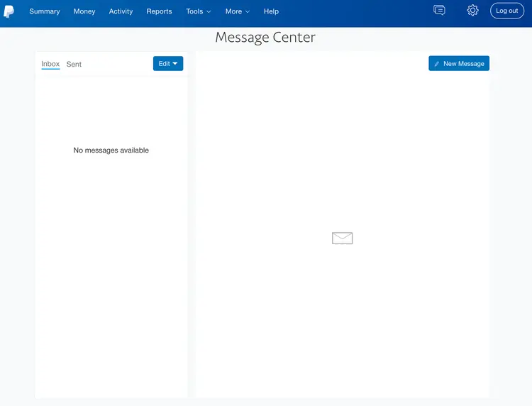Image resolution: width=532 pixels, height=406 pixels.
Task: Switch to the Sent tab
Action: tap(74, 65)
